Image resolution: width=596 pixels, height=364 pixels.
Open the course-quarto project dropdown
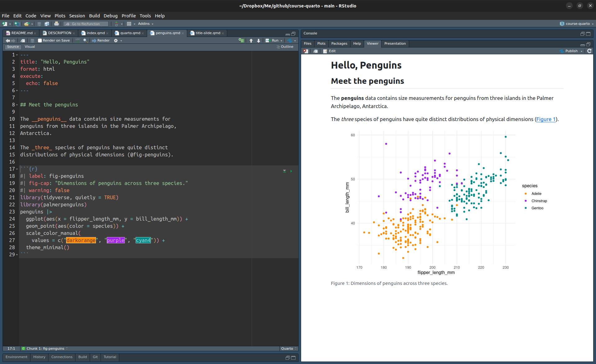click(577, 24)
